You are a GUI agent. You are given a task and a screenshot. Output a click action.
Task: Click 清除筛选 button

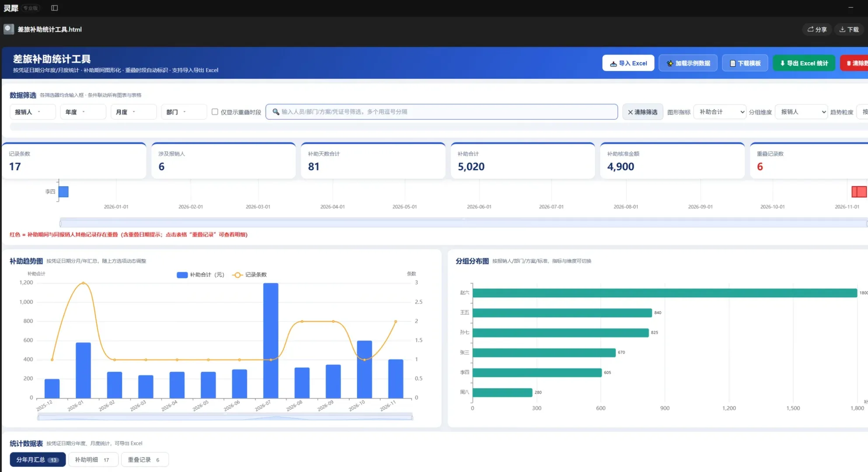click(642, 112)
